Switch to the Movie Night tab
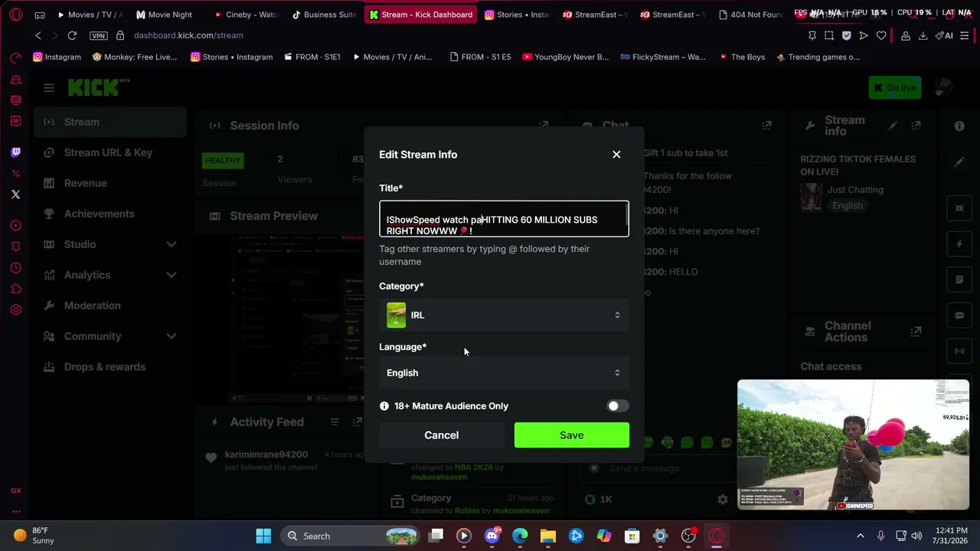Viewport: 980px width, 551px height. pyautogui.click(x=164, y=15)
